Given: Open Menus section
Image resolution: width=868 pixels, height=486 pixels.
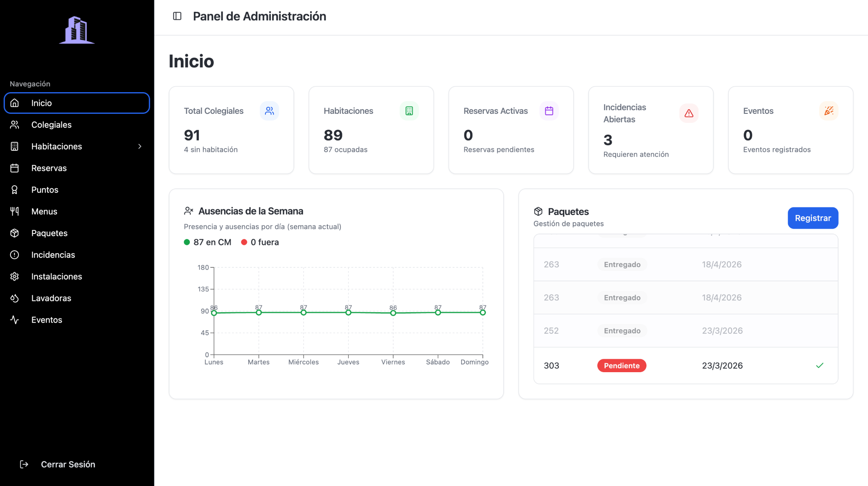Looking at the screenshot, I should [x=77, y=211].
